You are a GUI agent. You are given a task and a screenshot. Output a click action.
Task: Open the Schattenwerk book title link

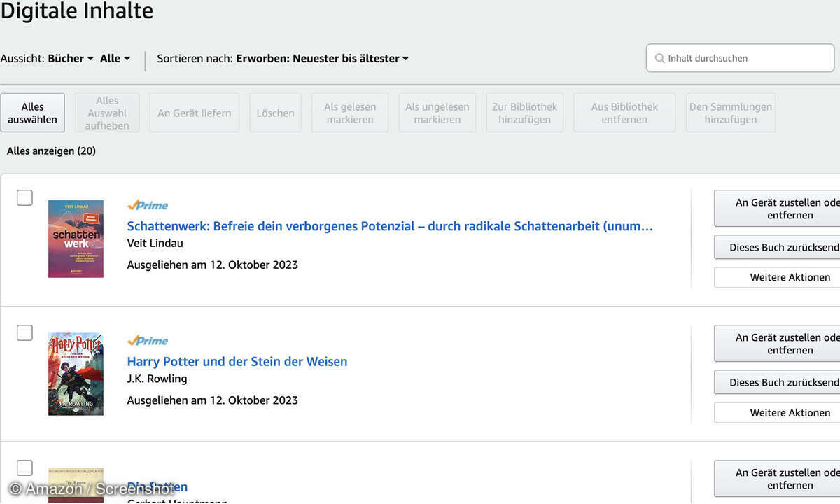(x=390, y=226)
